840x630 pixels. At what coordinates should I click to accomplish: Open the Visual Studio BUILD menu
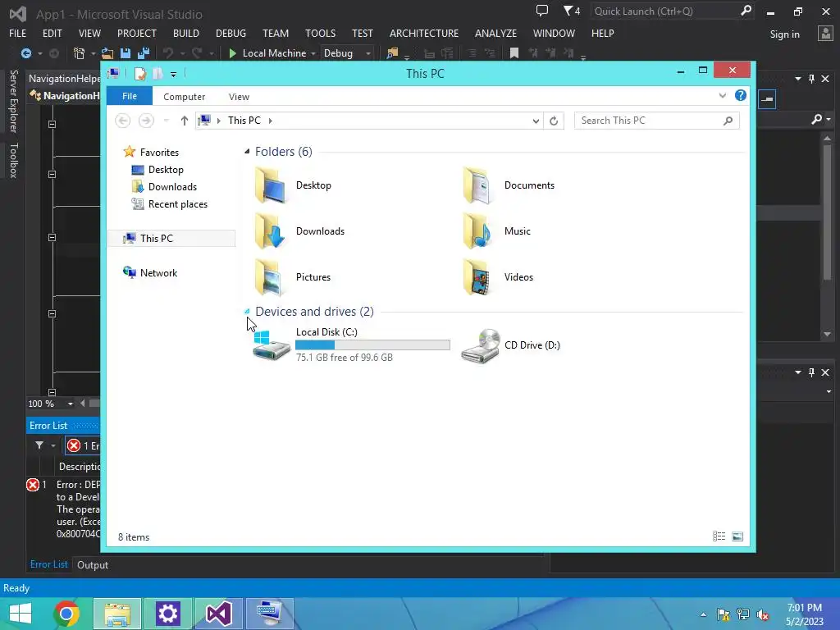pyautogui.click(x=186, y=33)
